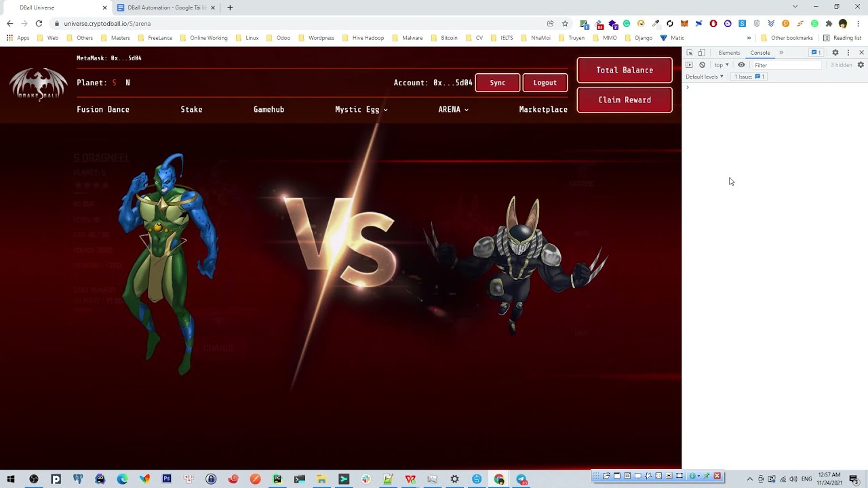Expand the ARENA dropdown menu

pos(453,109)
